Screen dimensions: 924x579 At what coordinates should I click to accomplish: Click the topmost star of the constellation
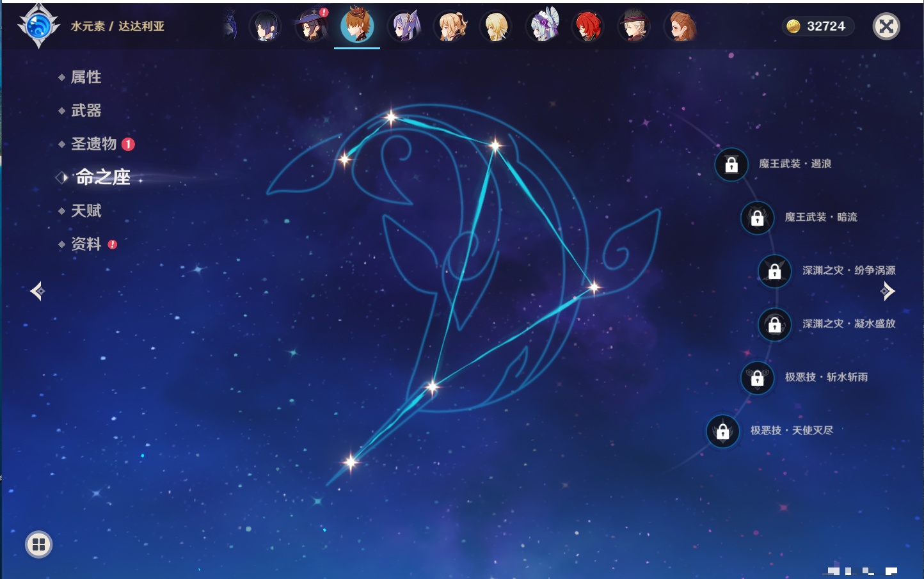390,117
